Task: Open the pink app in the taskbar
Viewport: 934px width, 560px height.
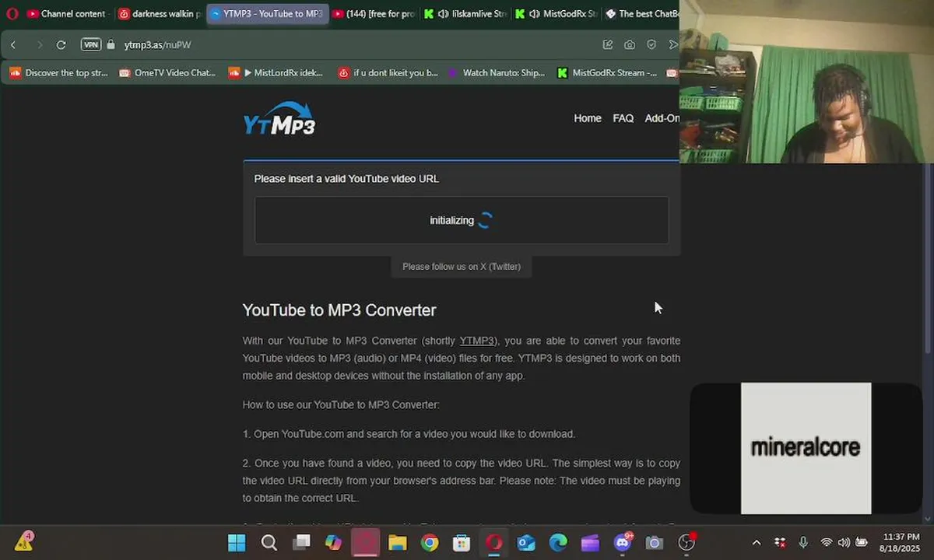Action: pyautogui.click(x=365, y=543)
